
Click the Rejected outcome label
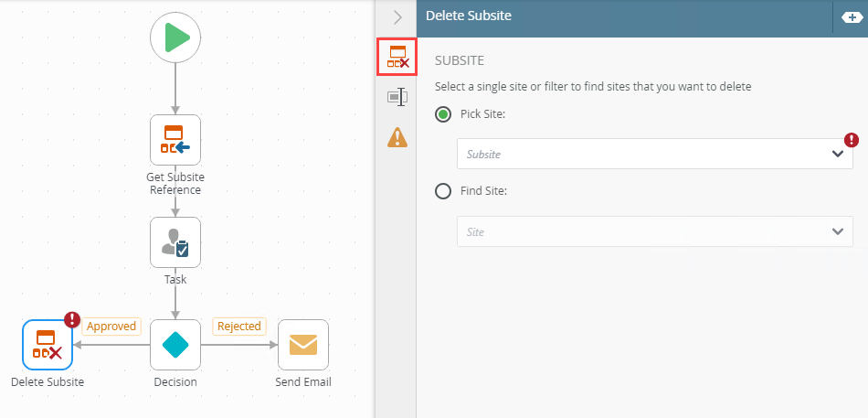(239, 327)
